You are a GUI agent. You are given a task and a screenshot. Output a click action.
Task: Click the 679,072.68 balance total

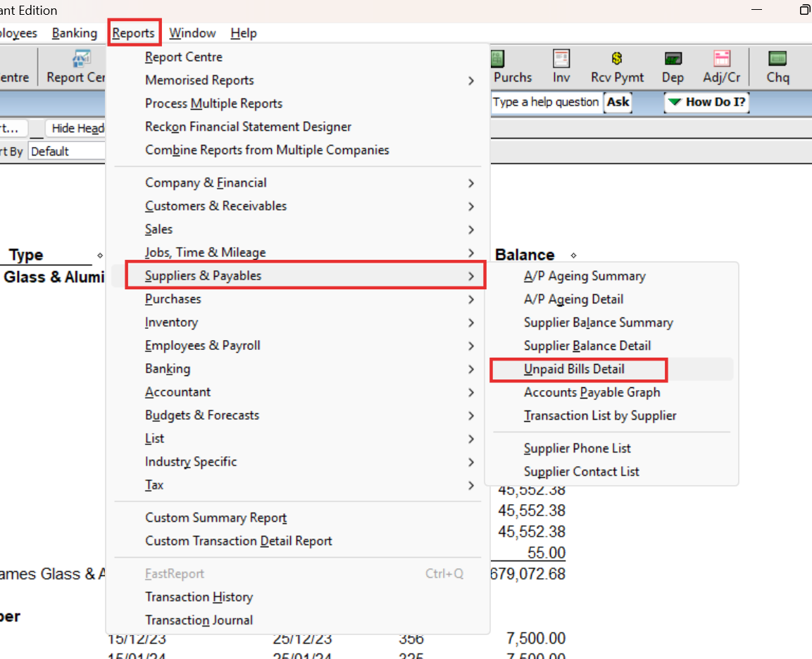pyautogui.click(x=527, y=574)
